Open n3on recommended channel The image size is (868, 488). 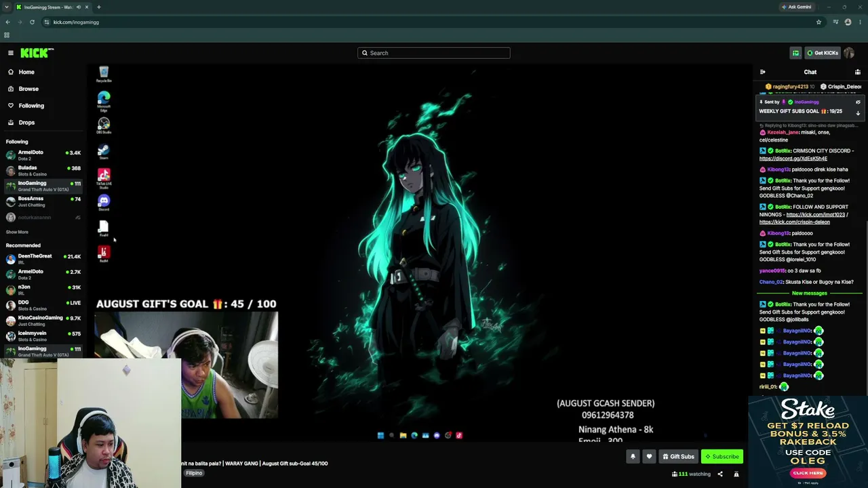pos(42,289)
